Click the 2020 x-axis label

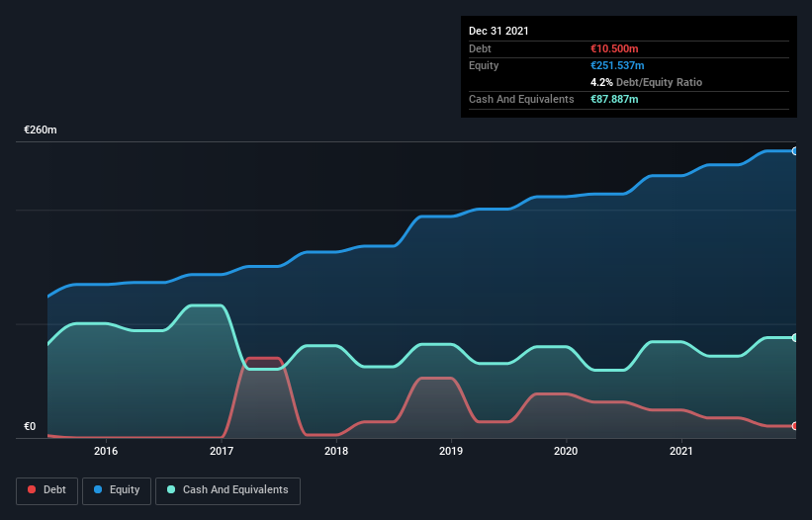pos(566,451)
